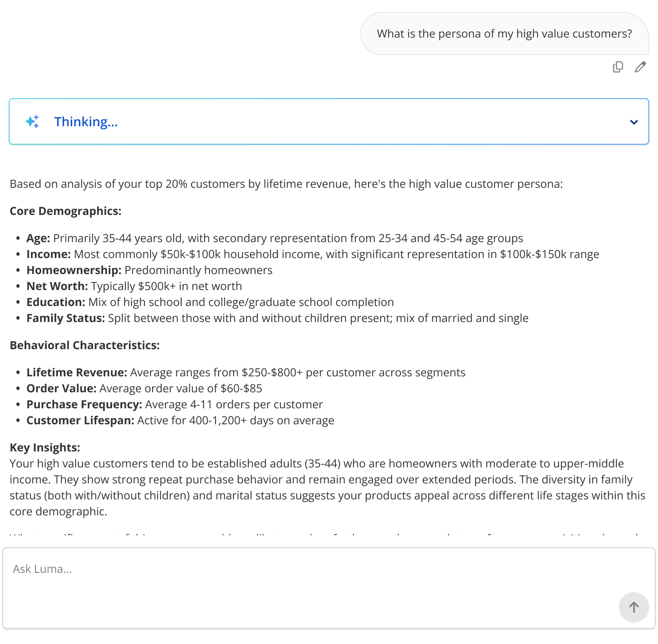The height and width of the screenshot is (644, 658).
Task: Copy the user message about customer persona
Action: tap(618, 67)
